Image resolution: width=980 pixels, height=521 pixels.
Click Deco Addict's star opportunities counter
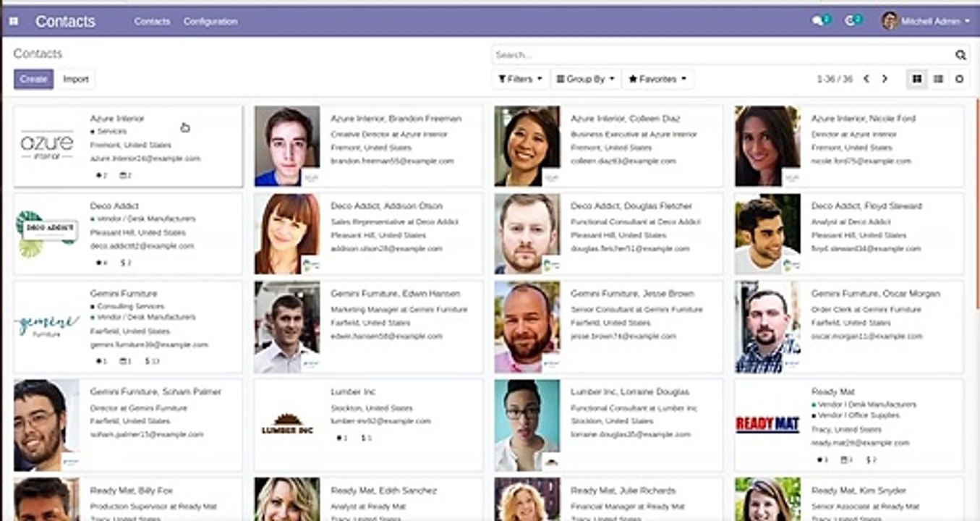coord(101,263)
